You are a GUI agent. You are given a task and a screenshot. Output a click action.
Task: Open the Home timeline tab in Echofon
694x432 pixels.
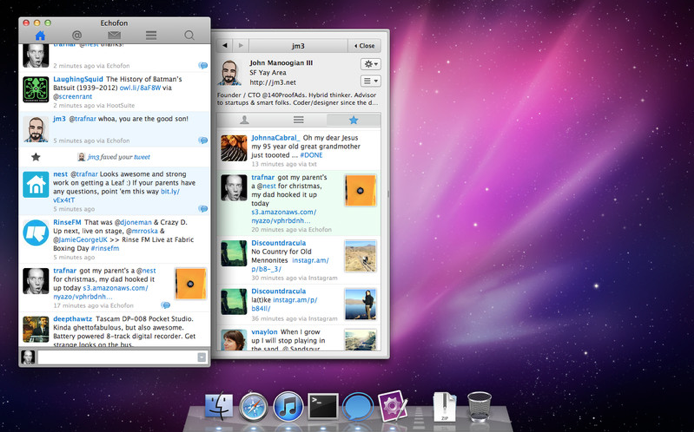coord(40,35)
